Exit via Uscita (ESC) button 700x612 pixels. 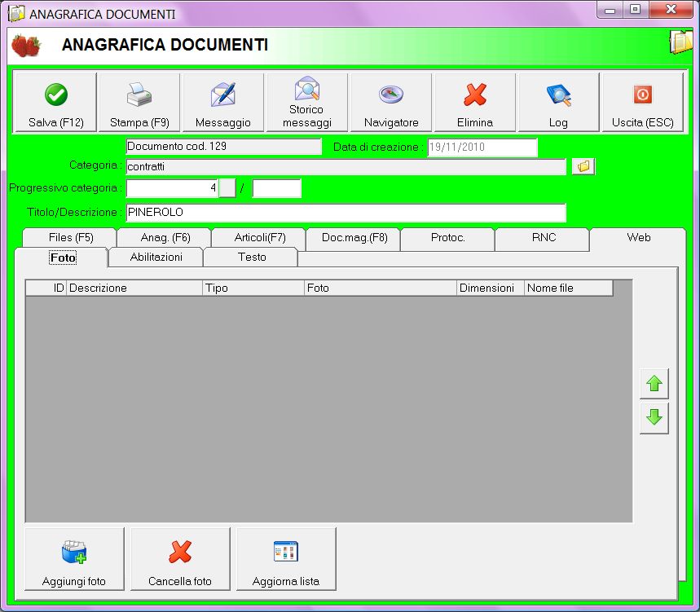[642, 103]
